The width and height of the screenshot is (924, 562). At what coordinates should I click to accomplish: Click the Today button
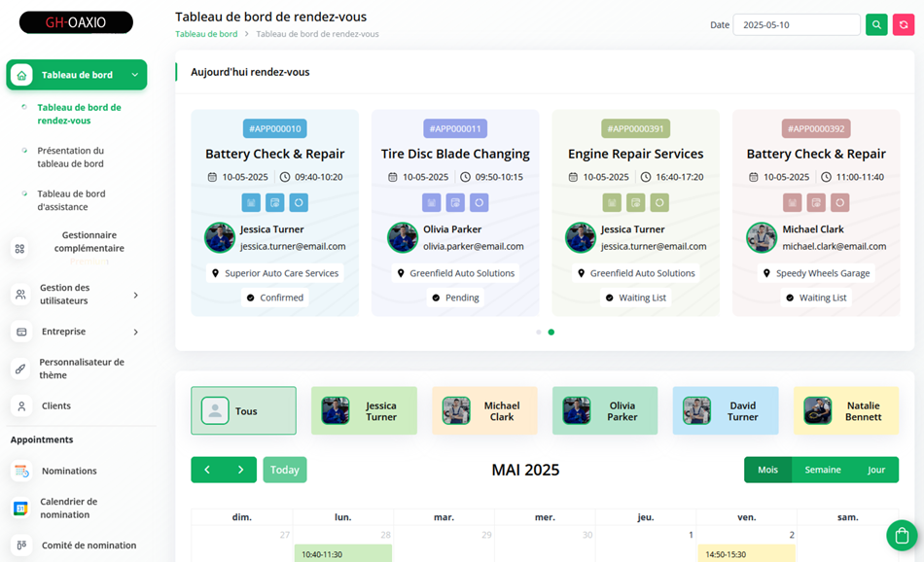tap(285, 470)
